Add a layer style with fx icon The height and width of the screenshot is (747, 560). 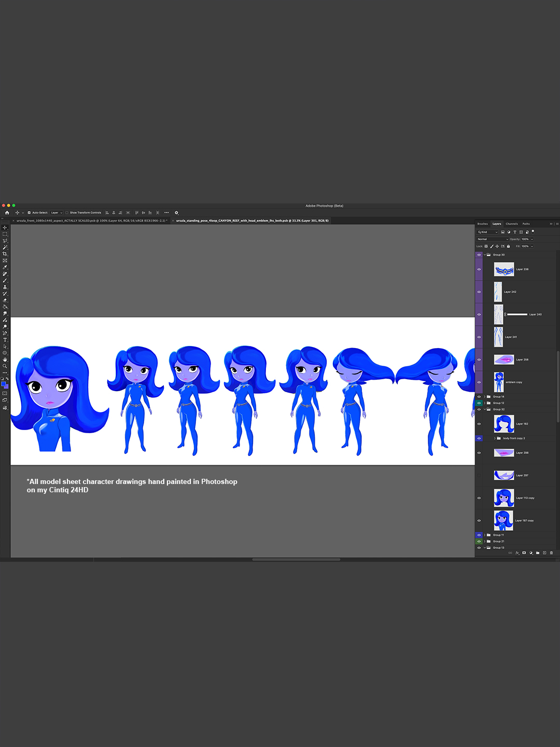[517, 553]
